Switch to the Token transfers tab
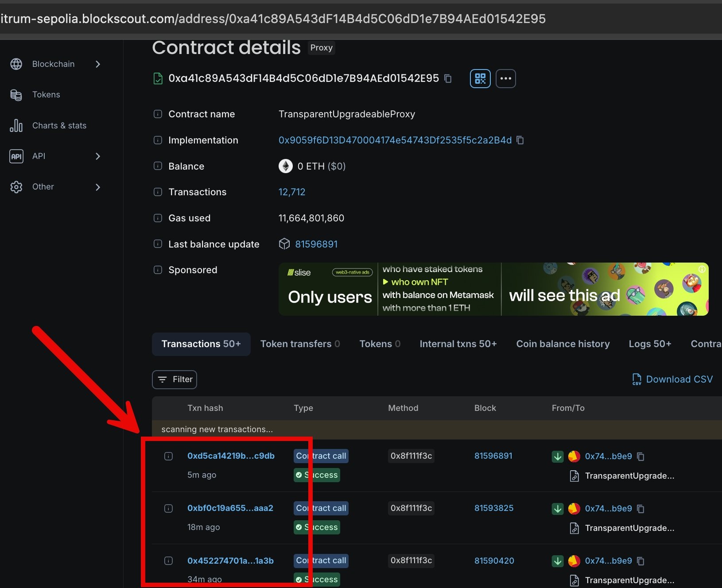The height and width of the screenshot is (588, 722). pos(300,344)
